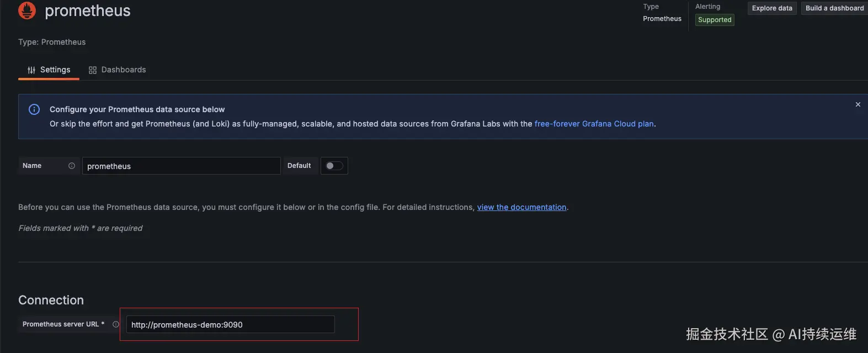The width and height of the screenshot is (868, 353).
Task: Click the Supported alerting badge
Action: tap(715, 20)
